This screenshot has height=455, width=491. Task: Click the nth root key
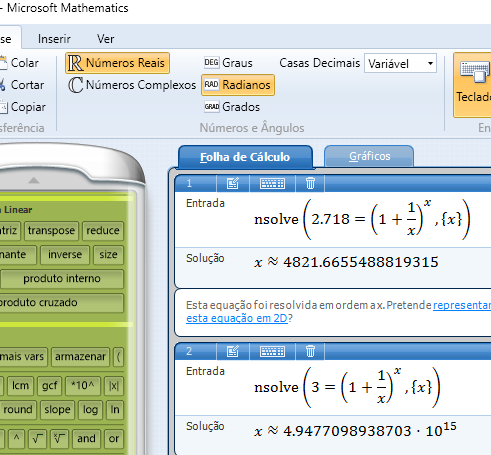(59, 438)
